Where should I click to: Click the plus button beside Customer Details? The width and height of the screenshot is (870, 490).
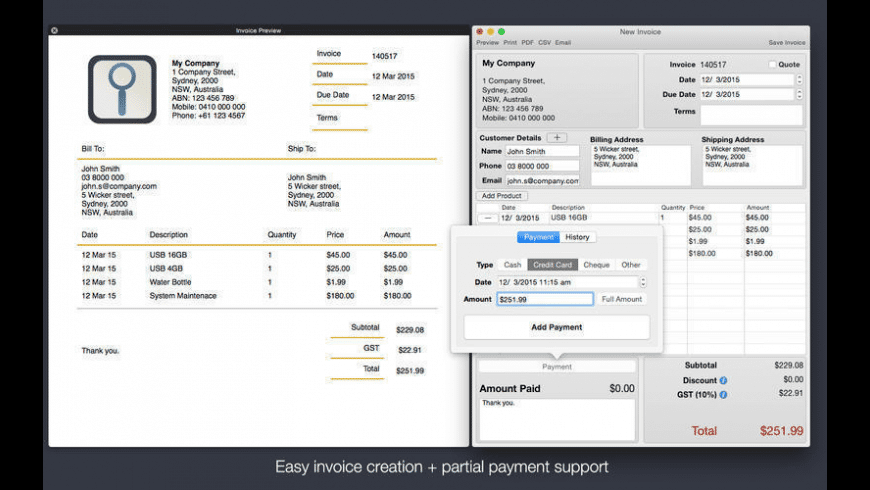557,138
